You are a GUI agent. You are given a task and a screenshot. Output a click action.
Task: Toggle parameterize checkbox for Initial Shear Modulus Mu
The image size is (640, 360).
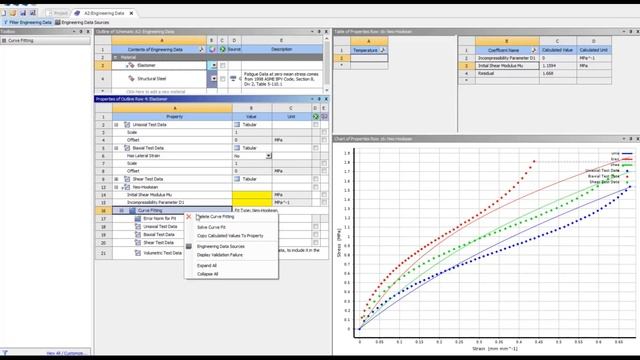(x=324, y=195)
